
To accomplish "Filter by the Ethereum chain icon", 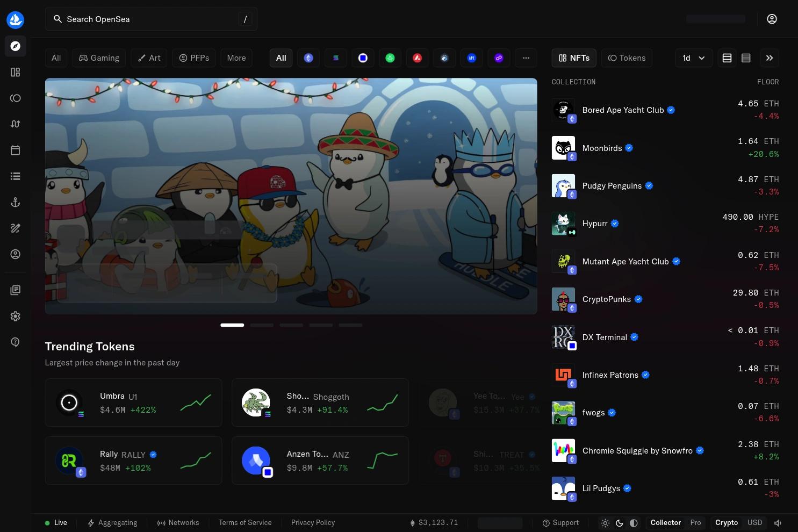I will tap(308, 58).
